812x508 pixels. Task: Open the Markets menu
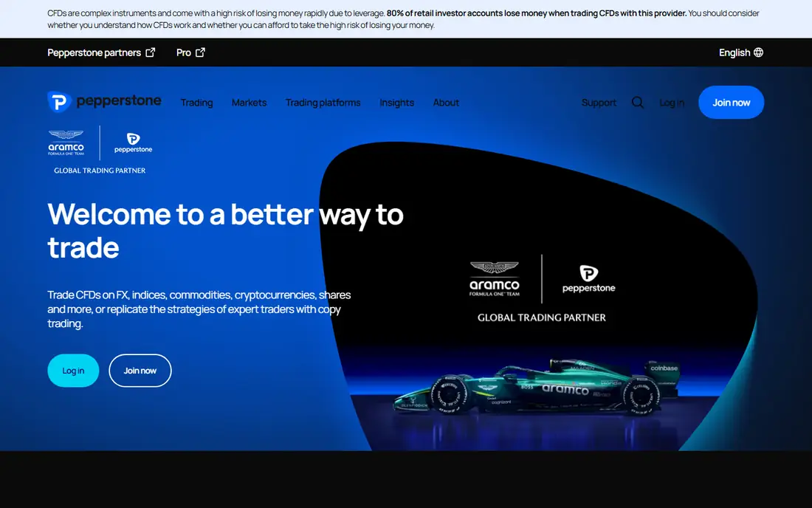[x=249, y=103]
